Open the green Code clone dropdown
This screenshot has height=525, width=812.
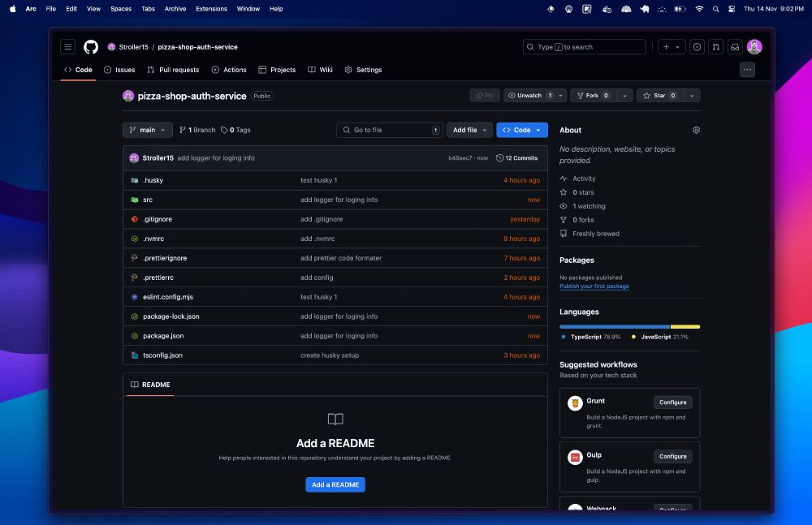tap(522, 130)
